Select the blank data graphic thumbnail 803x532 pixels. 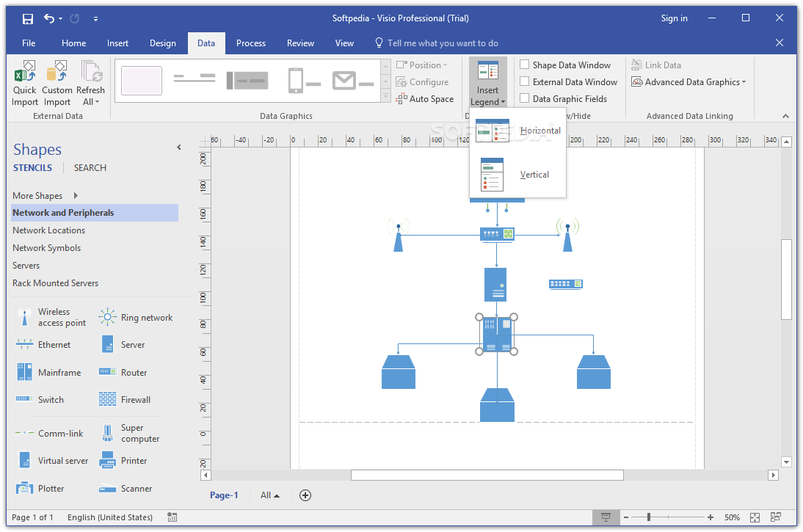click(142, 81)
